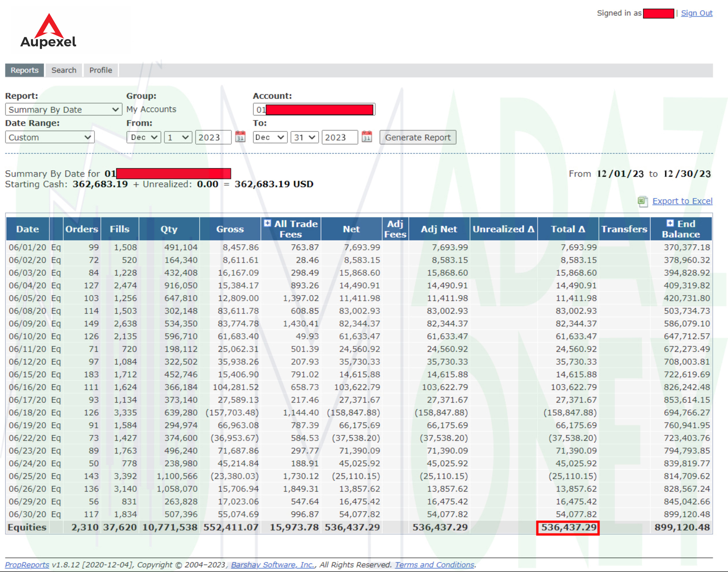
Task: Sort by the Adj Net column header
Action: click(x=439, y=229)
